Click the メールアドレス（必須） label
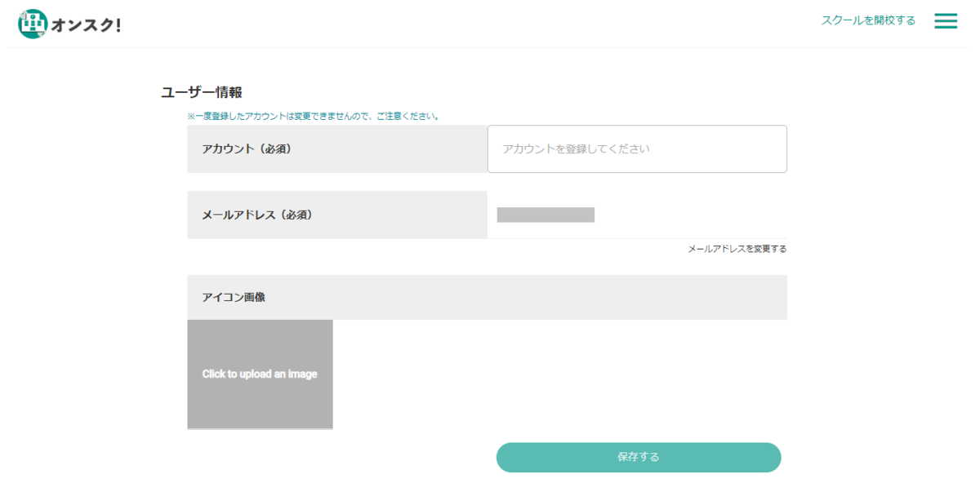The height and width of the screenshot is (483, 980). (257, 215)
